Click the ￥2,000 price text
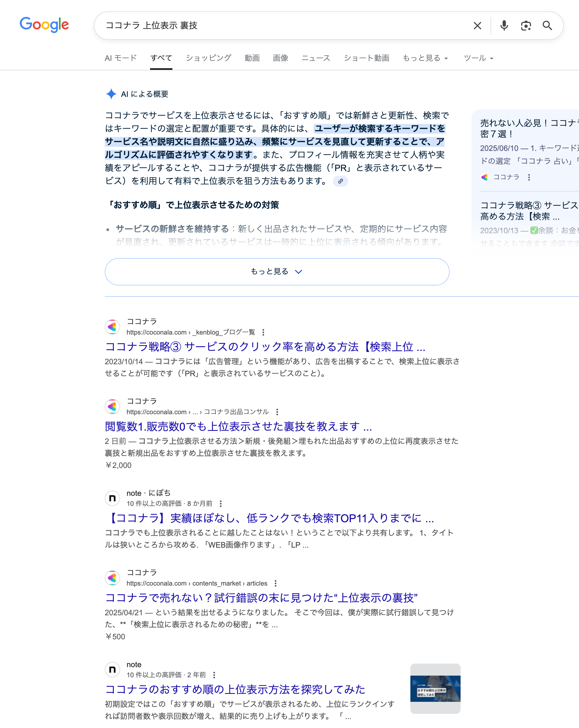The height and width of the screenshot is (728, 579). (118, 465)
